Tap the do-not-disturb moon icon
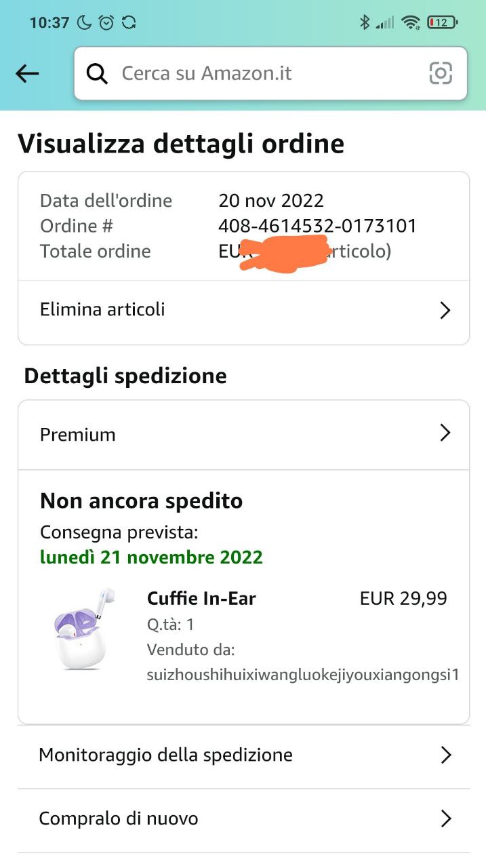 [84, 22]
